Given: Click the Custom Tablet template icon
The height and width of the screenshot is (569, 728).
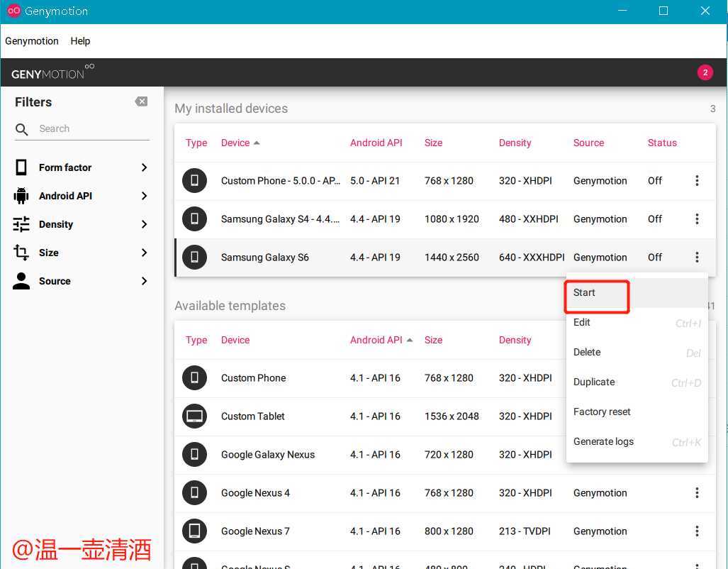Looking at the screenshot, I should 194,416.
